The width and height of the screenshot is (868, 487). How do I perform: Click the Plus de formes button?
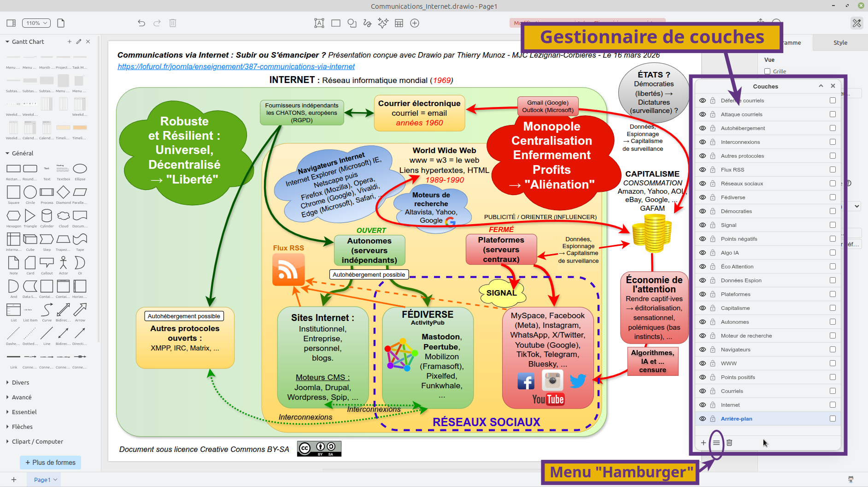pyautogui.click(x=51, y=463)
